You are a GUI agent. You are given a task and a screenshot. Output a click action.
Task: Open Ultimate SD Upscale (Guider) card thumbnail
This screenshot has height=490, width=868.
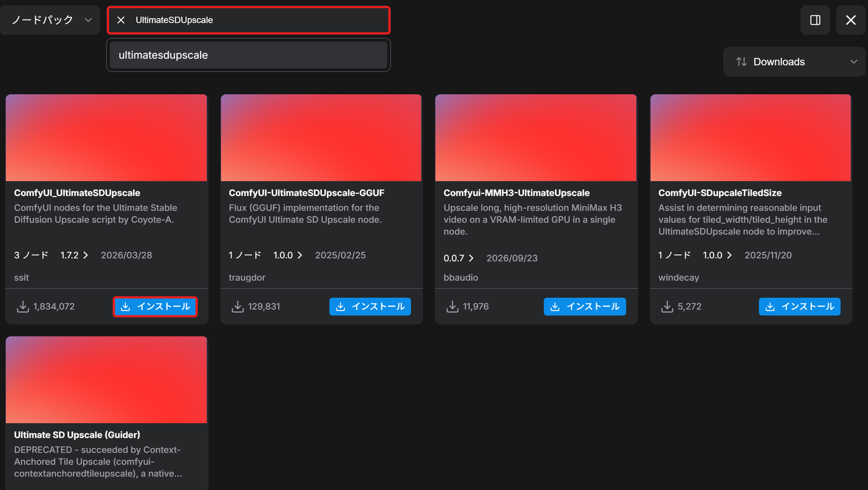[x=106, y=380]
